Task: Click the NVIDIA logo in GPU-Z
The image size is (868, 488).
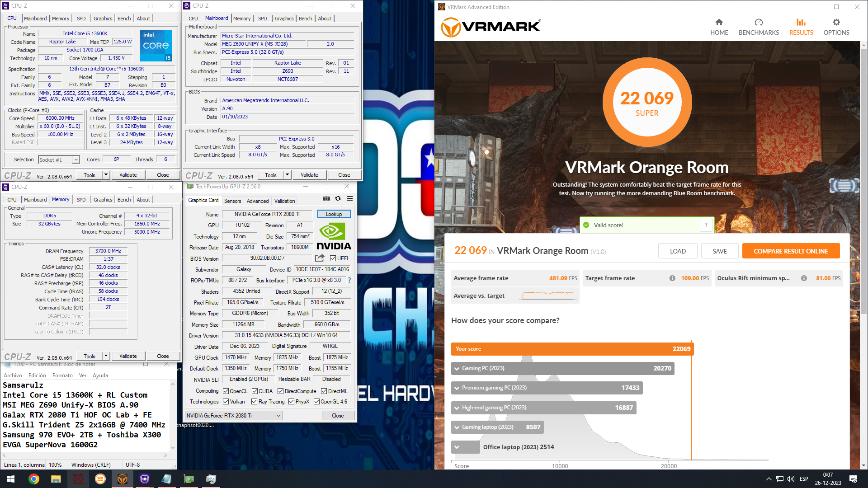Action: (334, 236)
